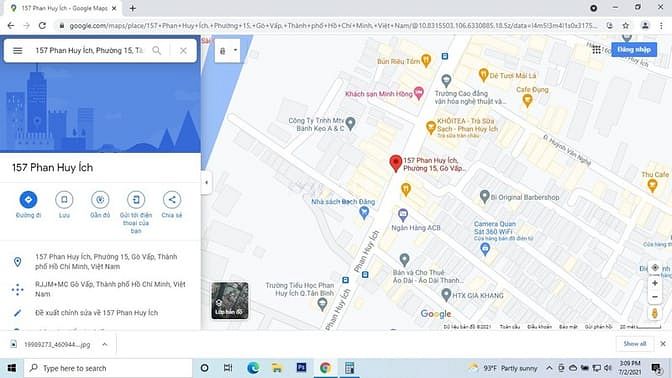Click KHÔITEA Trà Sữa marker
The width and height of the screenshot is (672, 378).
(x=431, y=127)
